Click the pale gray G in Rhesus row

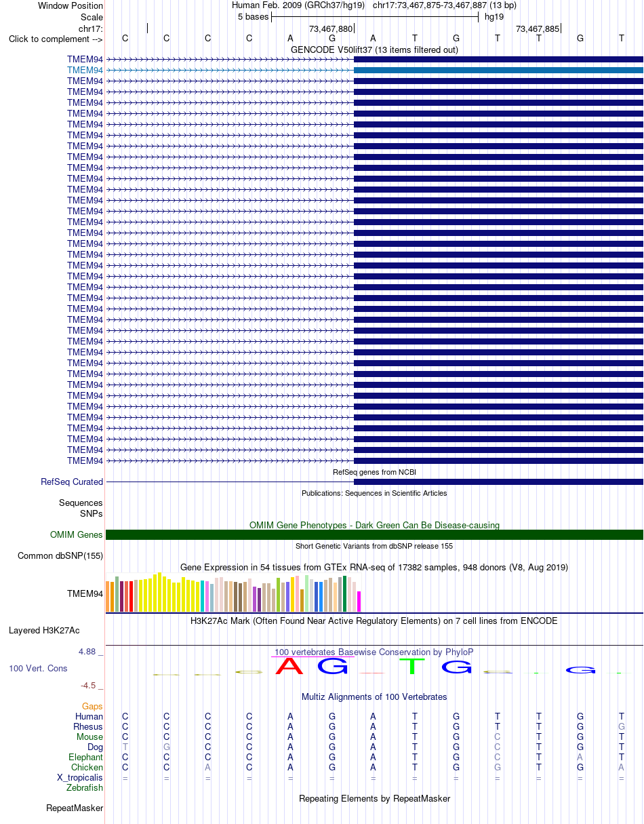coord(621,726)
